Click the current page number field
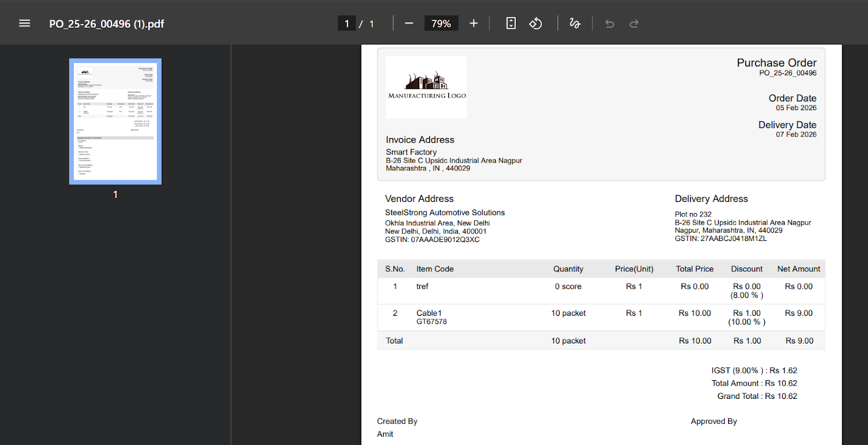Screen dimensions: 868x445 pos(347,24)
